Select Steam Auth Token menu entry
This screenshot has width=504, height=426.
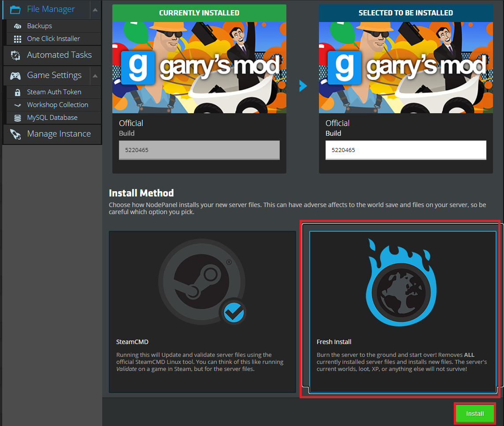[54, 92]
